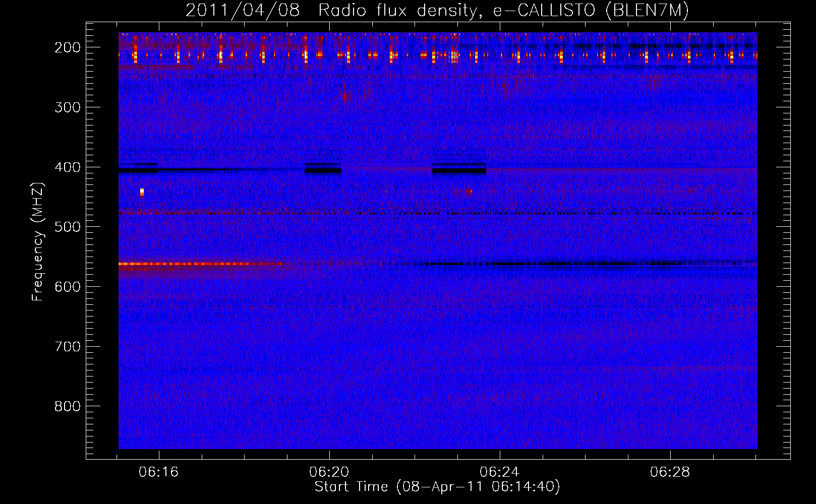Click the 06:20 time tick label
The image size is (816, 504).
329,472
